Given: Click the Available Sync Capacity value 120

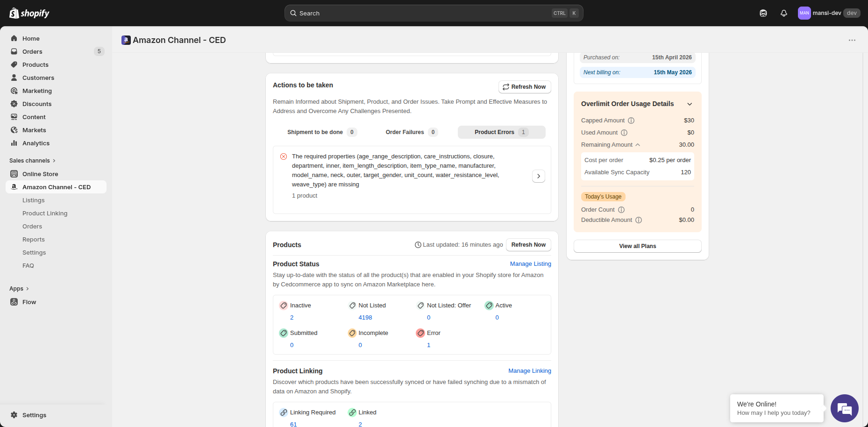Looking at the screenshot, I should click(686, 172).
